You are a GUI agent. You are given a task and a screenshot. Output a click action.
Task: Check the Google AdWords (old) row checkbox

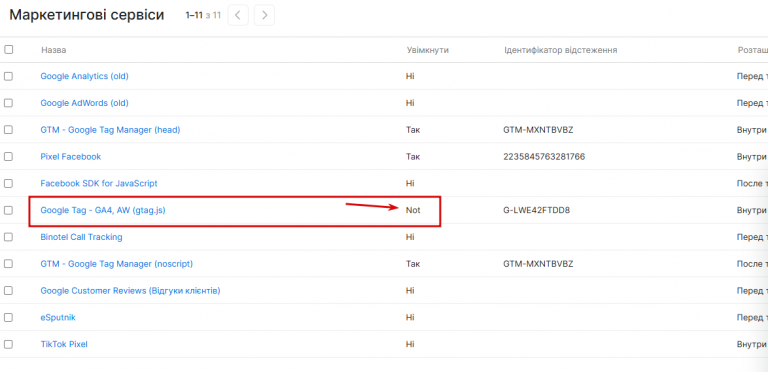[8, 103]
